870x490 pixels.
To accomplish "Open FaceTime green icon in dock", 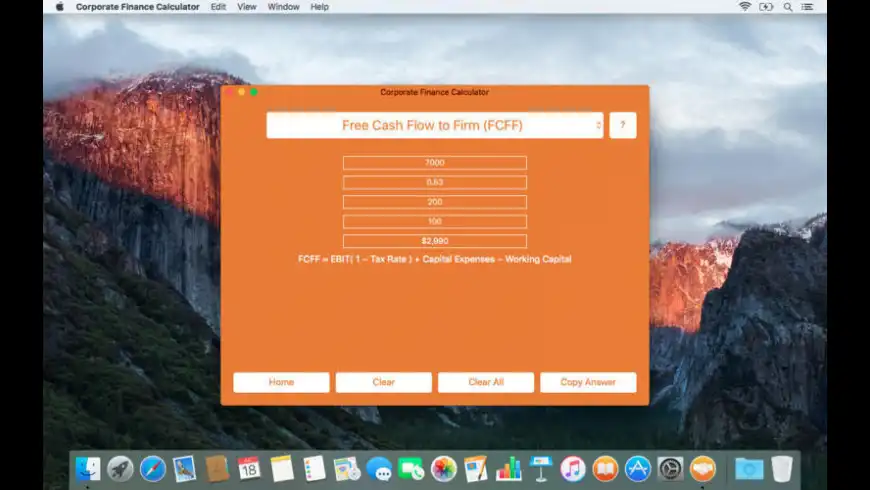I will coord(411,469).
